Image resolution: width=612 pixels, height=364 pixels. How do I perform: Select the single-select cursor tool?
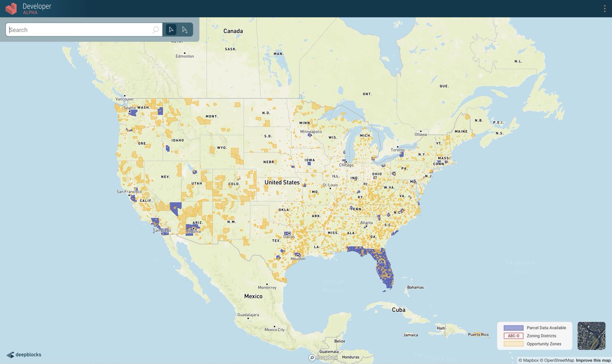(x=171, y=30)
